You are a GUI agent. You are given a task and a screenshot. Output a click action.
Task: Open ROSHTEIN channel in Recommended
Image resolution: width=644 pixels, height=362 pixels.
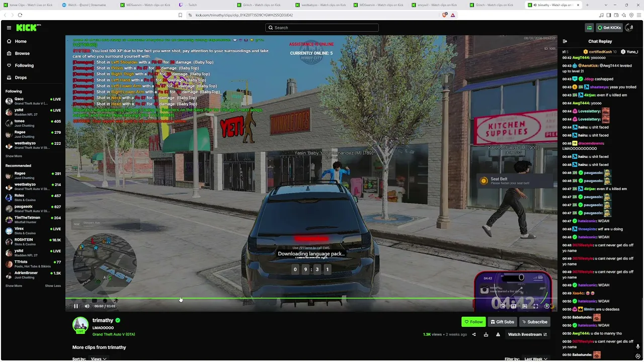coord(33,242)
